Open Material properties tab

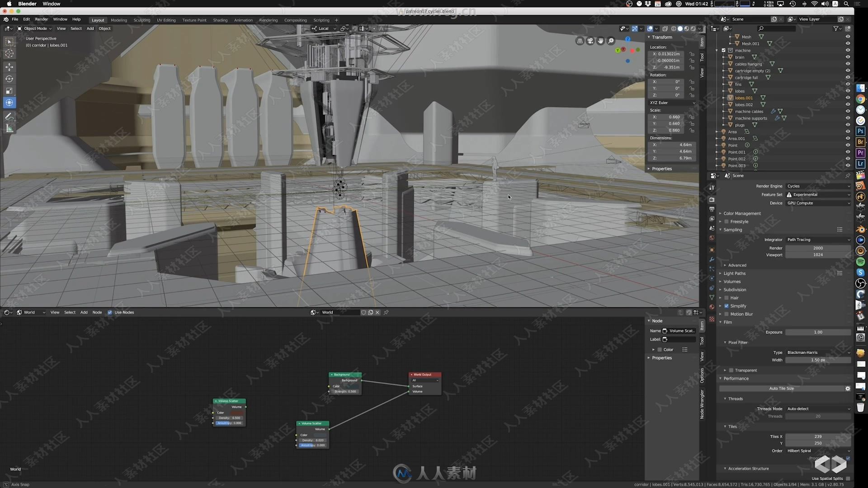pyautogui.click(x=712, y=307)
